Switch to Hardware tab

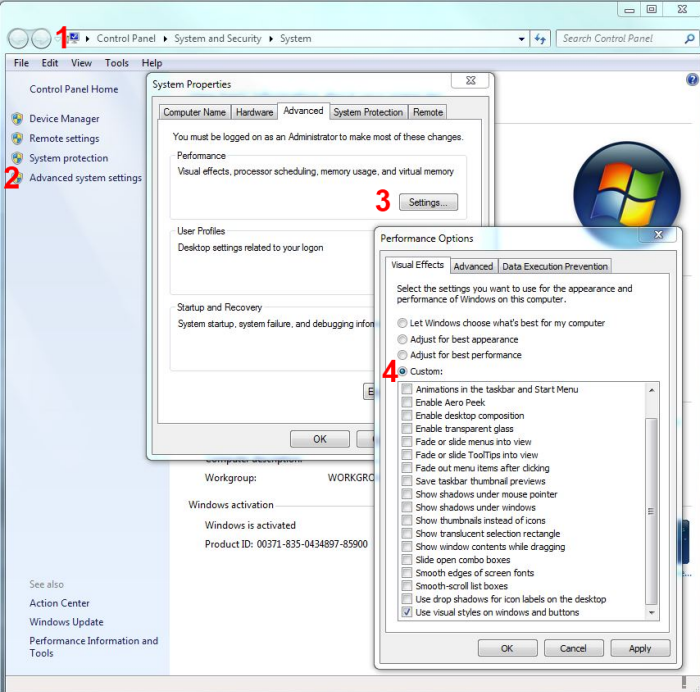coord(254,112)
